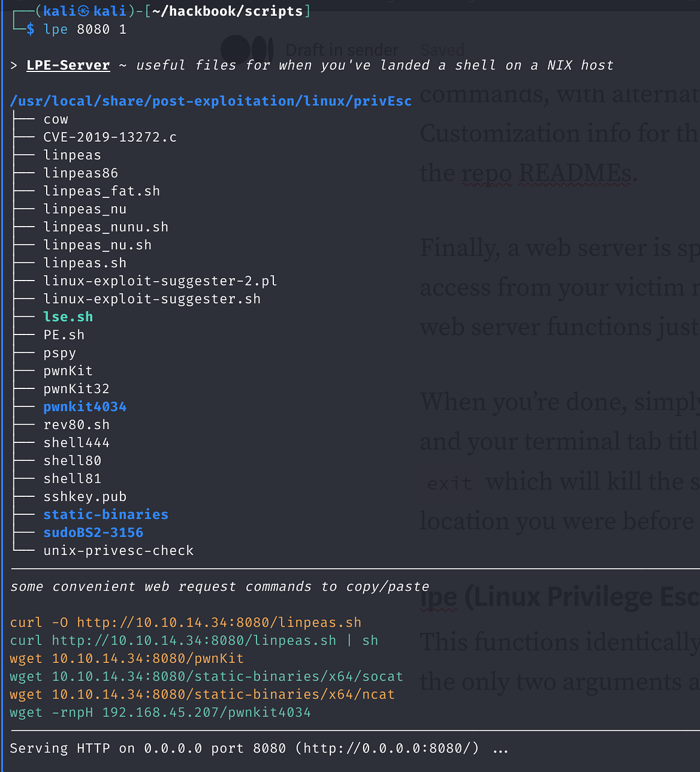Select the sshkey.pub file

coord(85,497)
